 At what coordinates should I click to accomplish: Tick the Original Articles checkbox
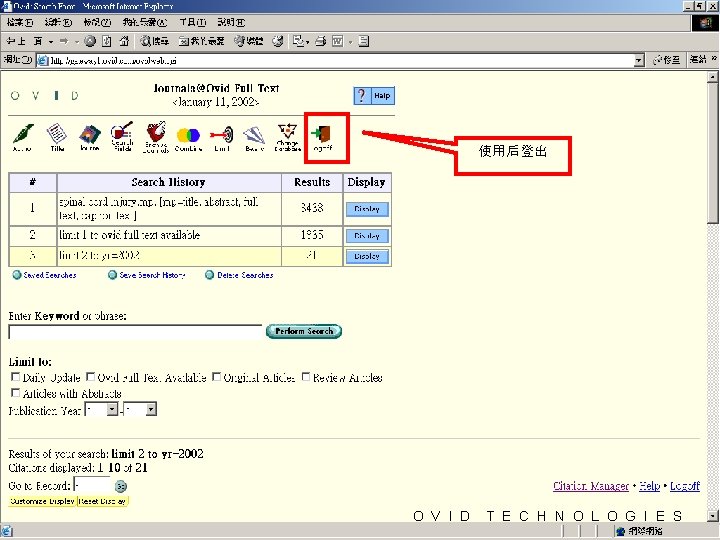pos(216,377)
